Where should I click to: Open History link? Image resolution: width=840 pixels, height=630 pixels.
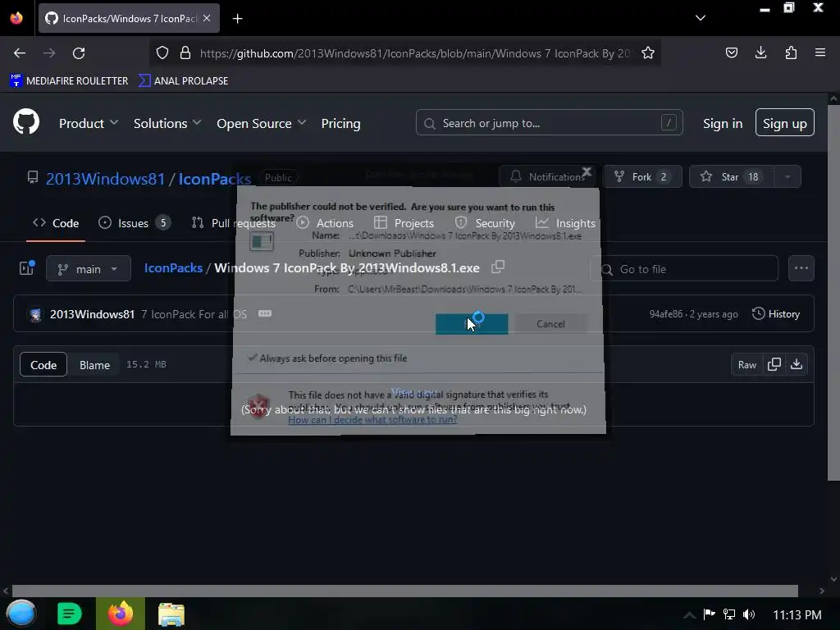(x=776, y=314)
